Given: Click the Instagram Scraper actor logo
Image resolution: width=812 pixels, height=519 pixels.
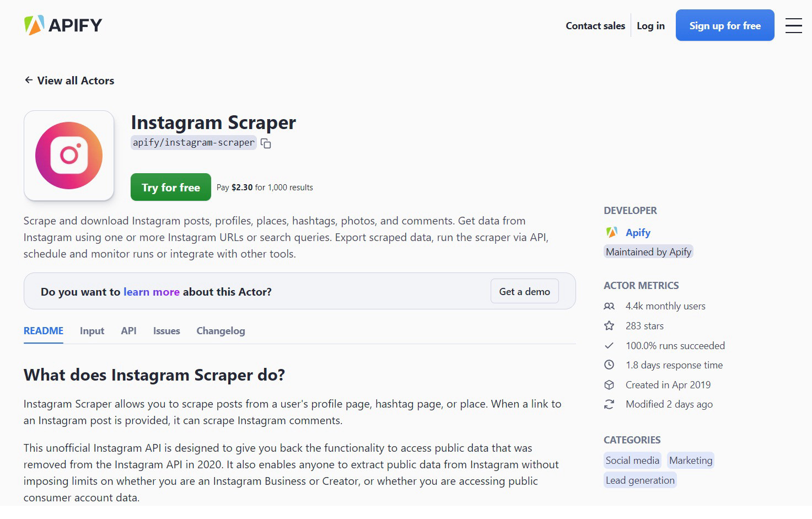Looking at the screenshot, I should point(69,156).
